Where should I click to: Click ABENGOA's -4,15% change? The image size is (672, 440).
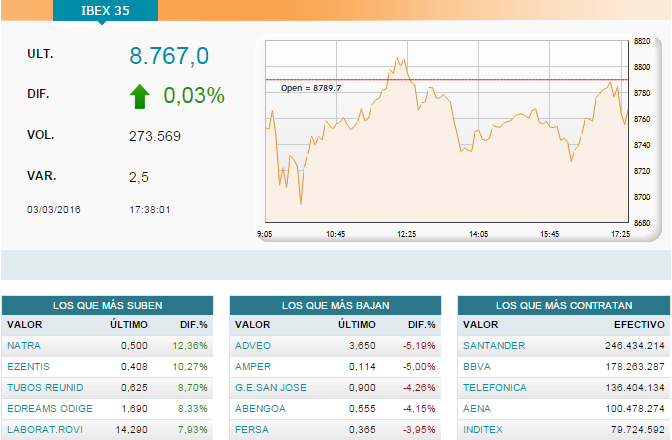click(419, 408)
